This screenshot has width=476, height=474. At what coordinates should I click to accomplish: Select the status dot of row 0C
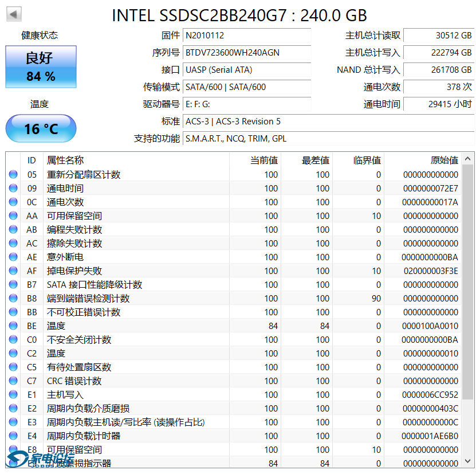pyautogui.click(x=13, y=202)
